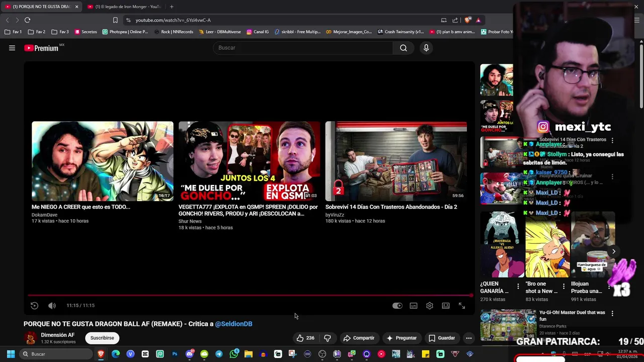644x362 pixels.
Task: Show next Shorts with right chevron
Action: (614, 251)
